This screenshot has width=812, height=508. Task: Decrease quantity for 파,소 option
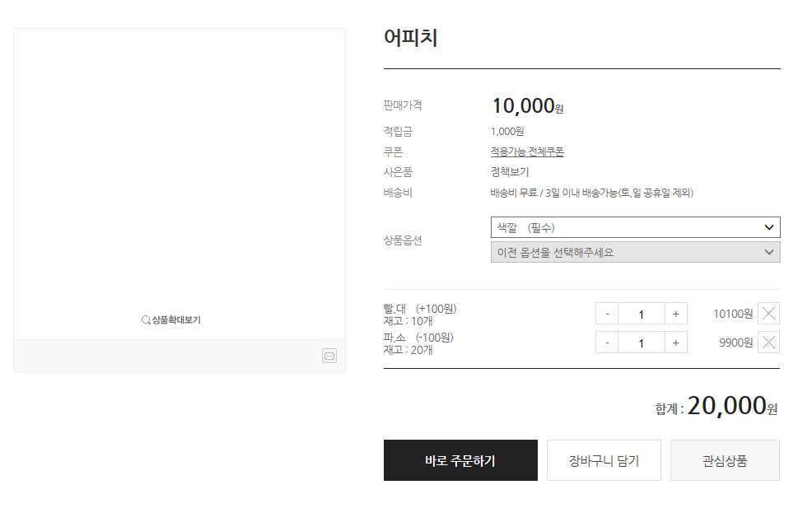click(x=607, y=343)
